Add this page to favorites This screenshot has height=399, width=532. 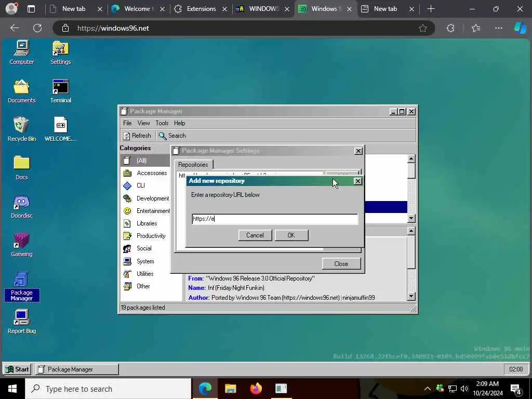[x=423, y=28]
